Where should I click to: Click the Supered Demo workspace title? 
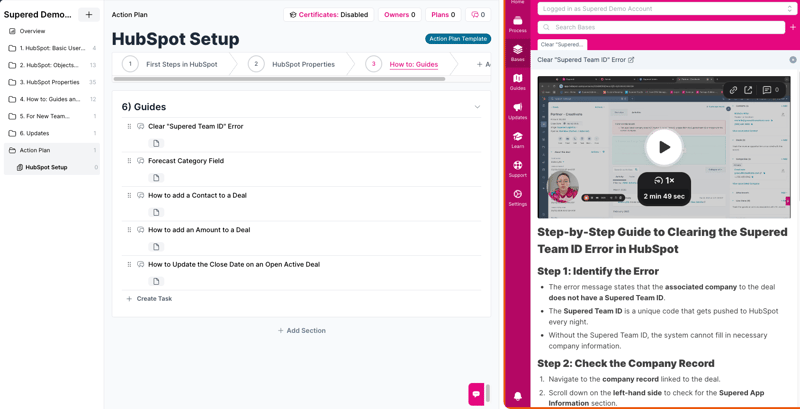38,14
